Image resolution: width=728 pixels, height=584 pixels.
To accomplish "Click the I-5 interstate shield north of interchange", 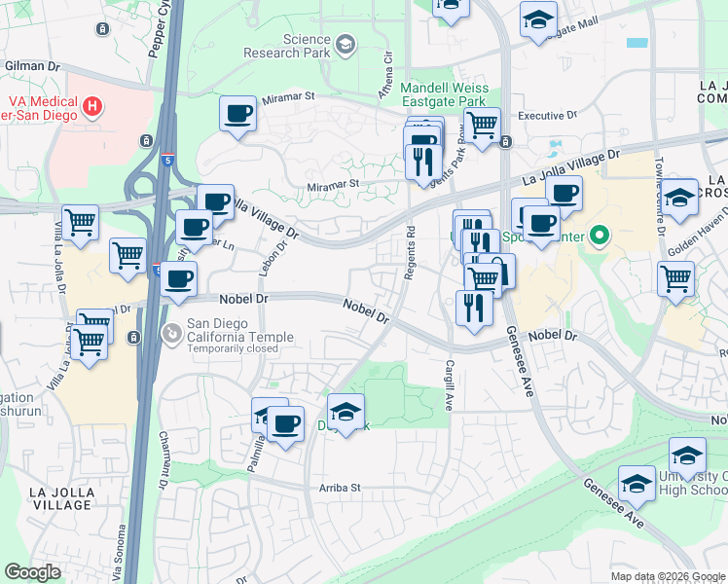I will 168,161.
